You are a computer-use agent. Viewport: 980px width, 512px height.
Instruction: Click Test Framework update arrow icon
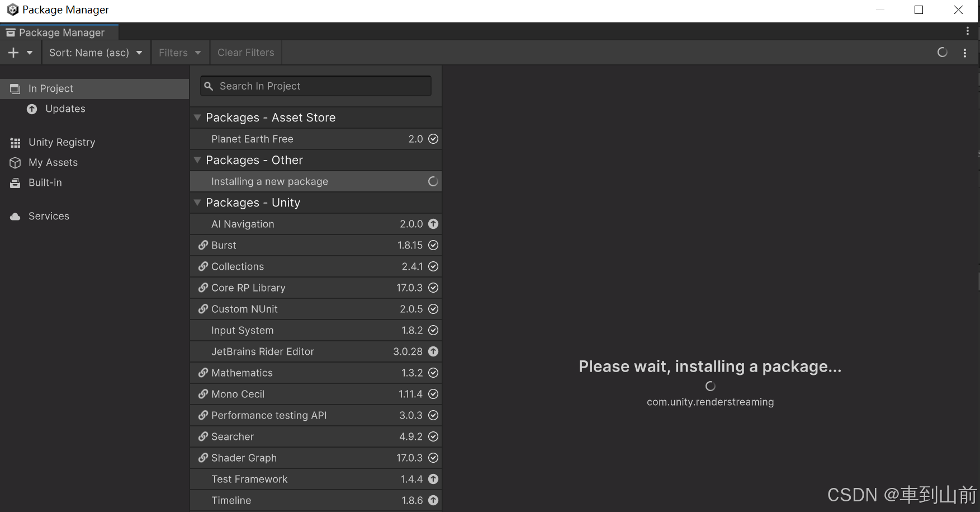433,479
